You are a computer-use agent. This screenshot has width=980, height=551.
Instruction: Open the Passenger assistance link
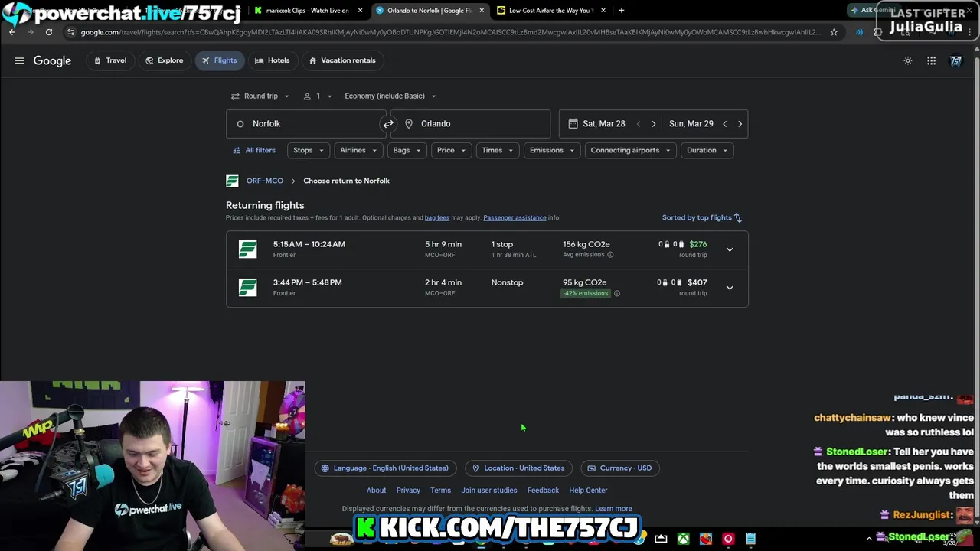pos(514,218)
